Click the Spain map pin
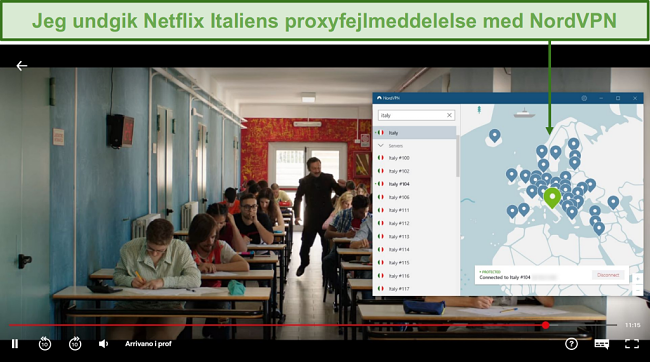 tap(524, 209)
